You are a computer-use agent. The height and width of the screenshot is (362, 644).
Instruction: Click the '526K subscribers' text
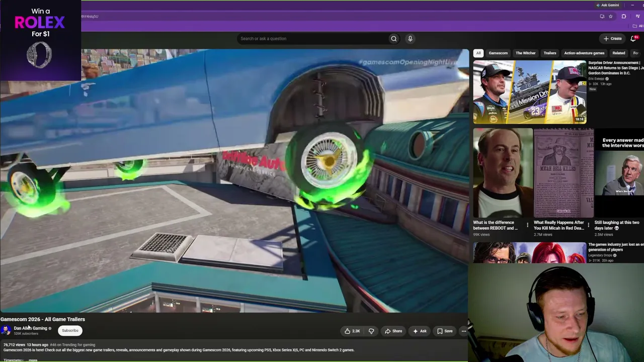click(x=26, y=333)
